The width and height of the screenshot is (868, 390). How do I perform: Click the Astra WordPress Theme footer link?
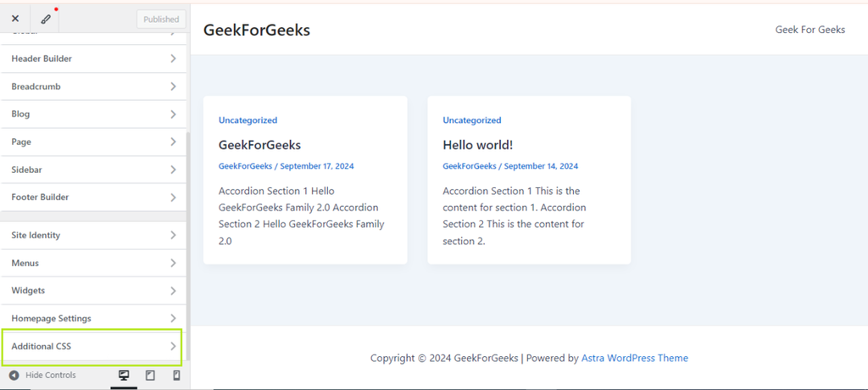[x=634, y=358]
